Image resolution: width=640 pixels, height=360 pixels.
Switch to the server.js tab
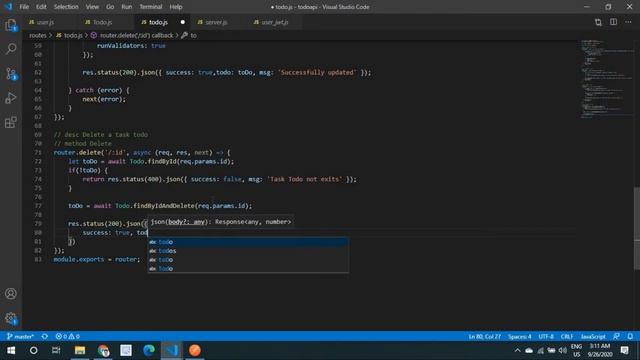click(216, 22)
